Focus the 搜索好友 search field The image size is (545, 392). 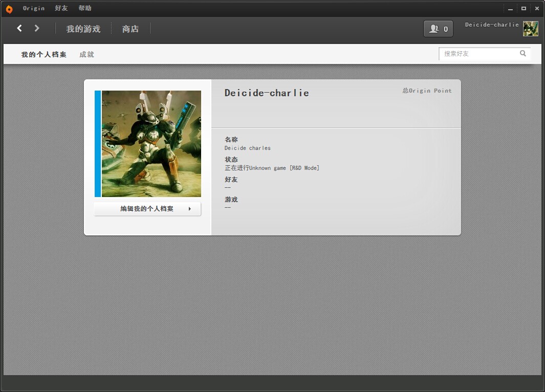[484, 54]
